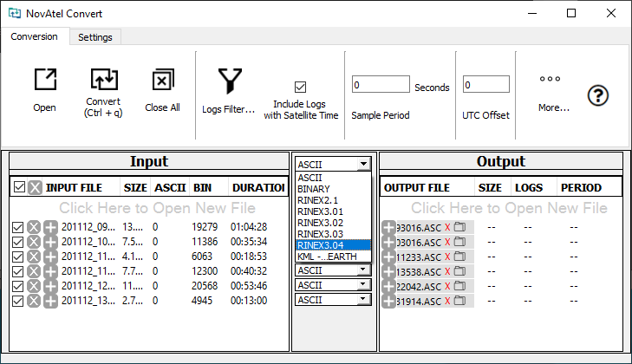
Task: Remove input file 201112_10... with X icon
Action: click(34, 242)
